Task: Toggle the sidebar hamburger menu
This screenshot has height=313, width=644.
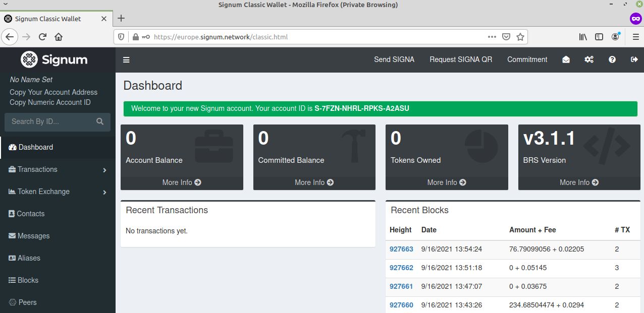Action: pos(126,59)
